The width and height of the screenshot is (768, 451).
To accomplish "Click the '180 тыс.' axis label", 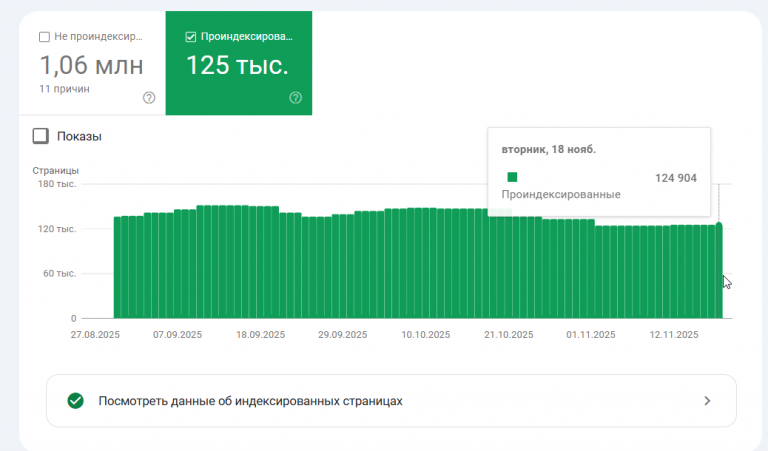I will (x=57, y=184).
